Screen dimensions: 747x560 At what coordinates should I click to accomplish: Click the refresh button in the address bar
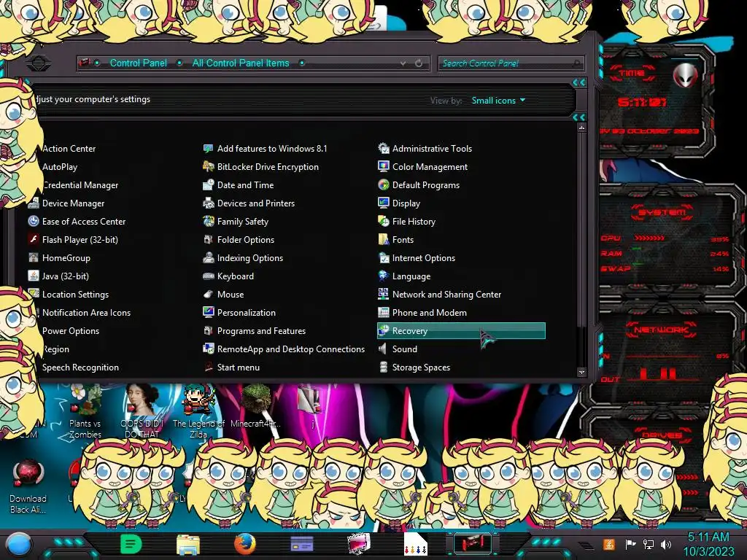coord(419,63)
